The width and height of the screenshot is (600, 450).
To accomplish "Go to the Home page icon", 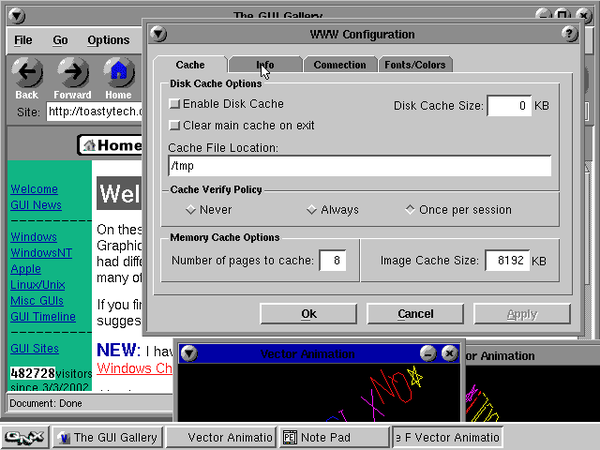I will (x=119, y=74).
